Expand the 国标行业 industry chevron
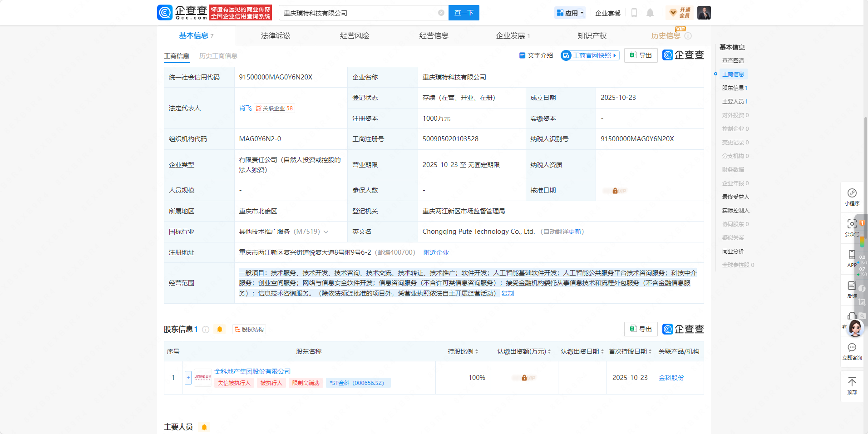The height and width of the screenshot is (434, 868). click(326, 232)
